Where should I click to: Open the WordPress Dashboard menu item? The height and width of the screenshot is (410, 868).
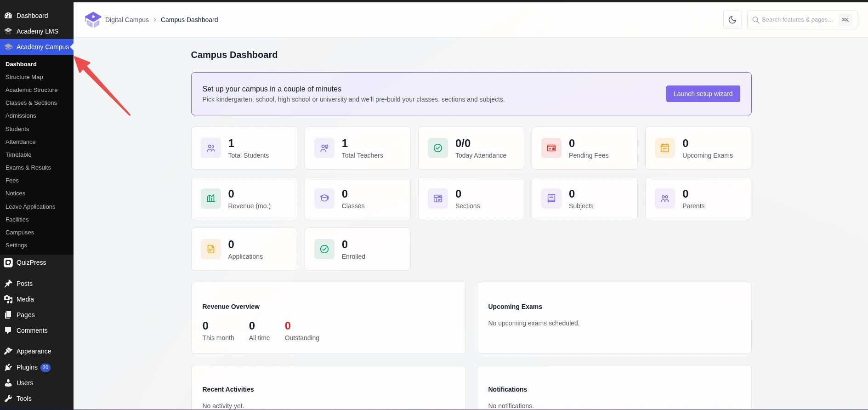click(x=37, y=16)
